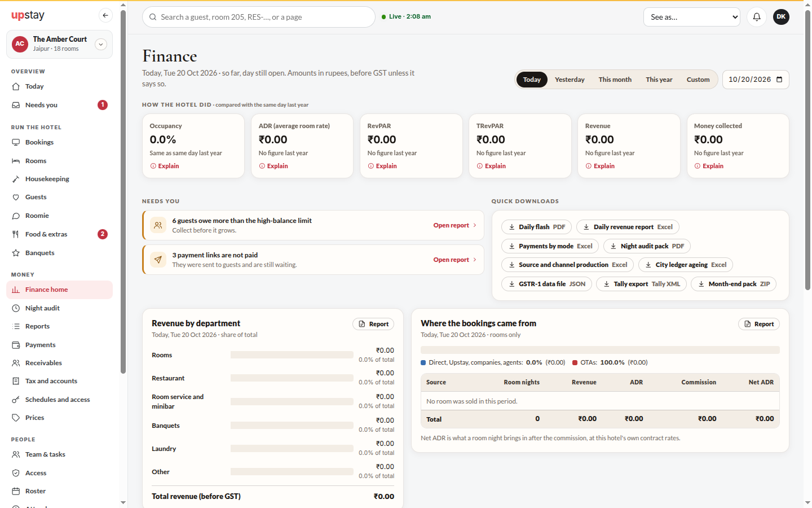Open Prices in the sidebar

coord(59,418)
